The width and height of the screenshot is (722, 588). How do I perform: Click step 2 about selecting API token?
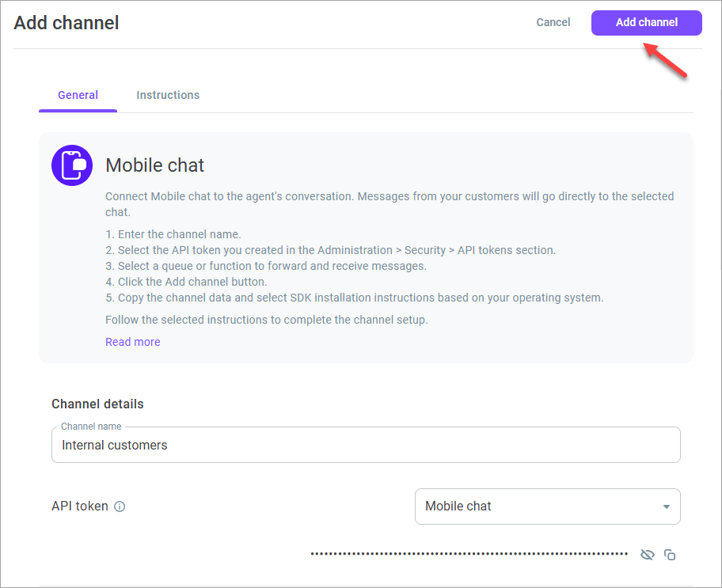(x=331, y=250)
